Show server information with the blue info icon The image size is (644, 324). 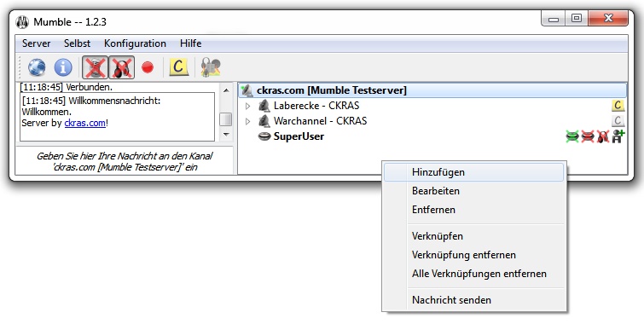click(63, 67)
